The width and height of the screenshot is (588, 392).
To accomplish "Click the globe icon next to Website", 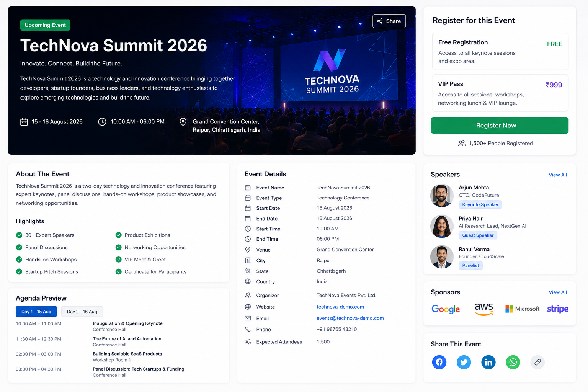I will pos(248,307).
